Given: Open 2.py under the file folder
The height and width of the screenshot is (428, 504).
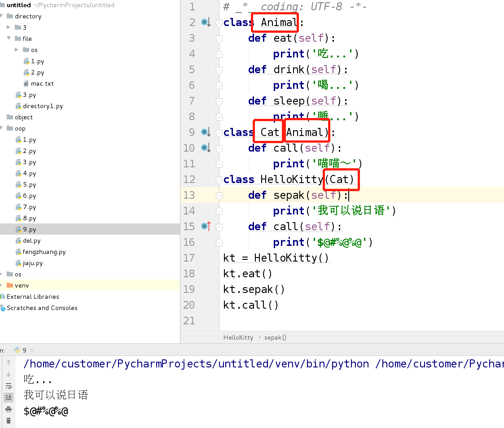Looking at the screenshot, I should [x=34, y=72].
